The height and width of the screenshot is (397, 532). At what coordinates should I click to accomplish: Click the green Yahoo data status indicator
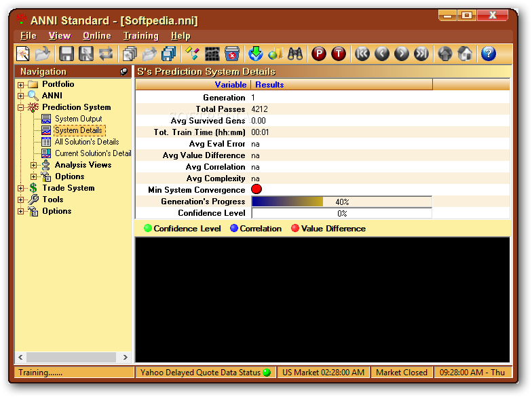267,373
